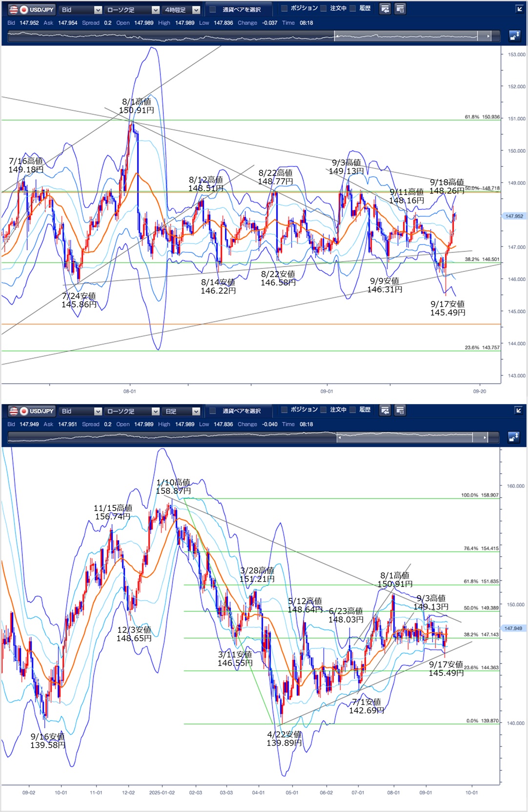Screen dimensions: 528x812
Task: Click the scale toggle icon beside the top chart navigator
Action: click(x=514, y=36)
